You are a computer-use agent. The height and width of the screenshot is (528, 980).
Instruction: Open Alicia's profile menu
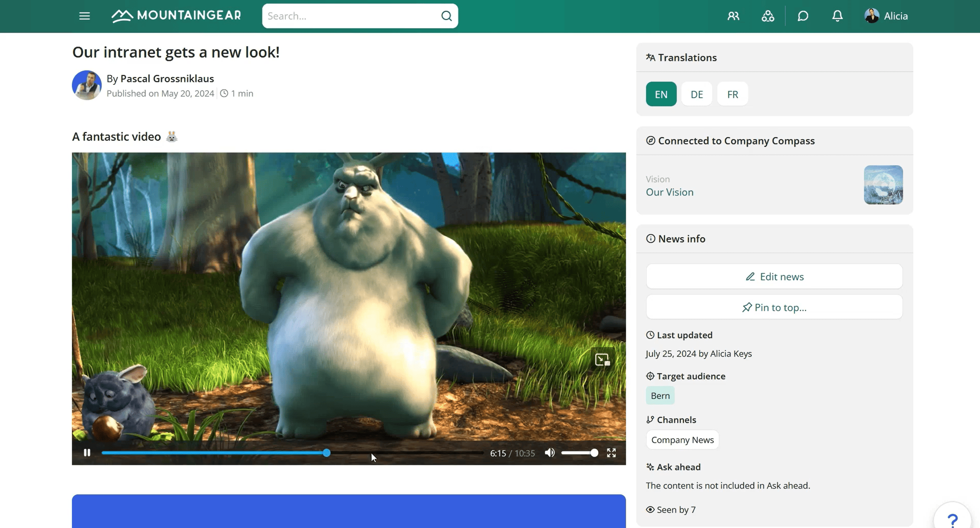click(886, 16)
